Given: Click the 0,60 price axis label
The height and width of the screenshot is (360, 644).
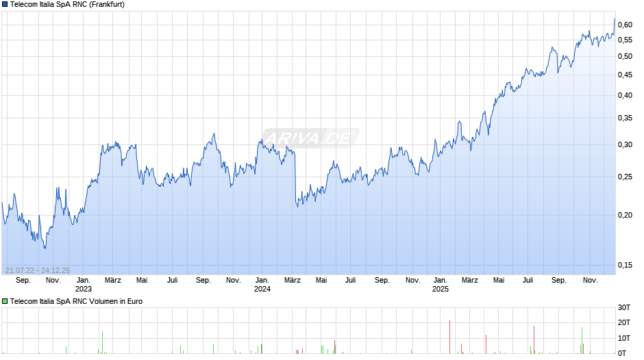Looking at the screenshot, I should click(625, 25).
